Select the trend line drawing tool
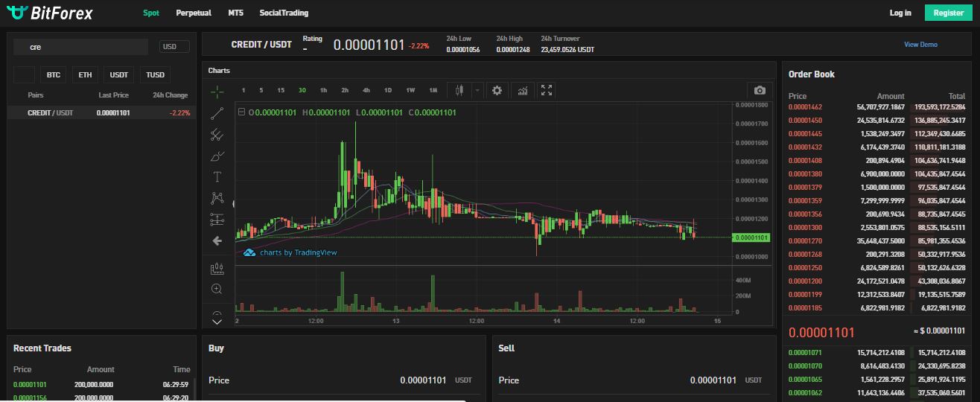Screen dimensions: 980x402 (217, 113)
